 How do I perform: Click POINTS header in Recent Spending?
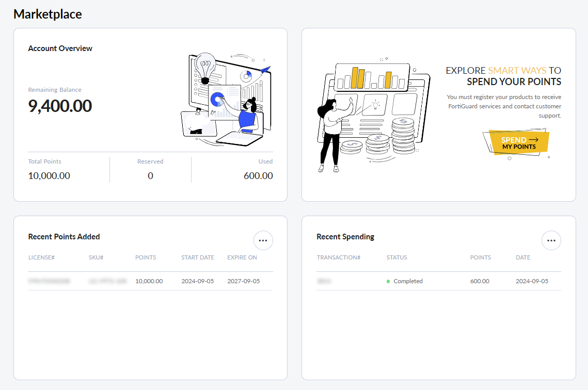pos(481,258)
